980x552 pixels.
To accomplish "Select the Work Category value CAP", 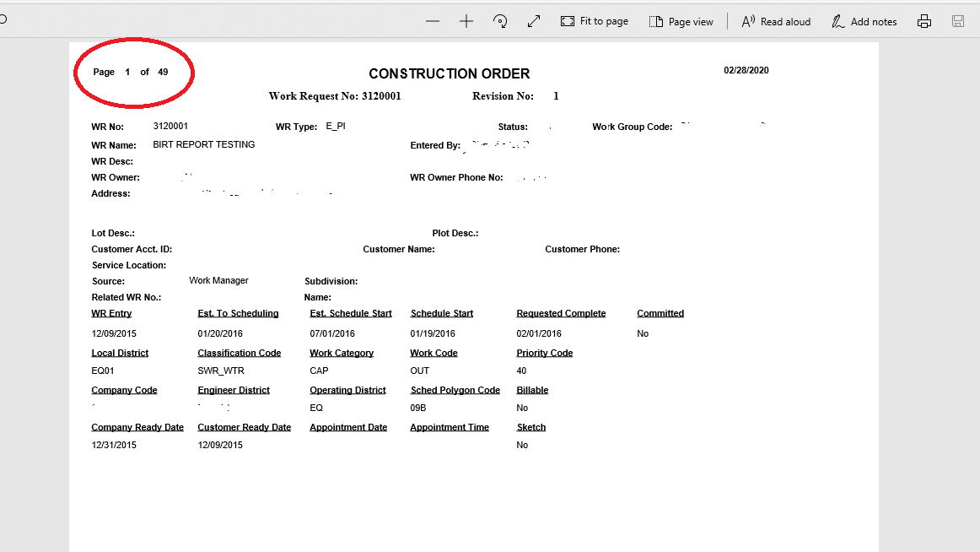I will coord(319,371).
